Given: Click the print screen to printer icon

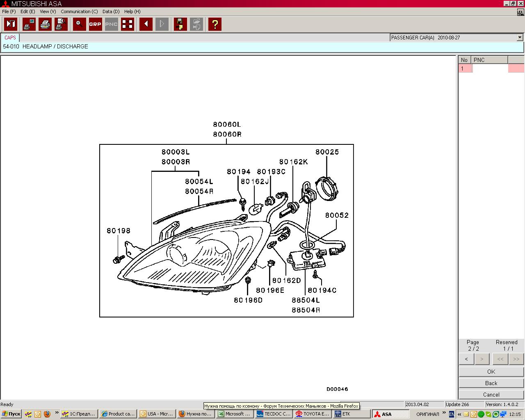Looking at the screenshot, I should [x=29, y=24].
